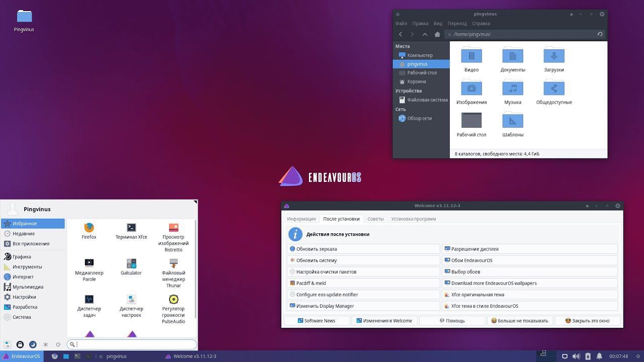This screenshot has width=644, height=362.
Task: Open the Вид menu
Action: point(438,24)
